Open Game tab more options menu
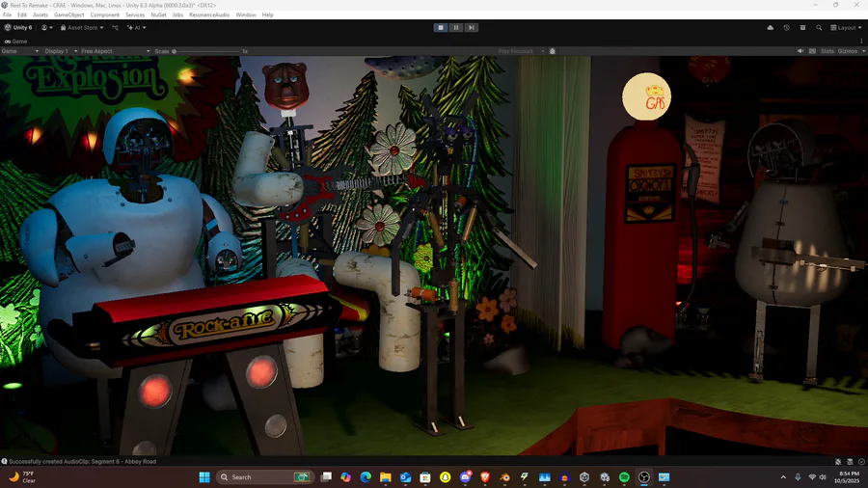This screenshot has height=488, width=868. point(861,41)
